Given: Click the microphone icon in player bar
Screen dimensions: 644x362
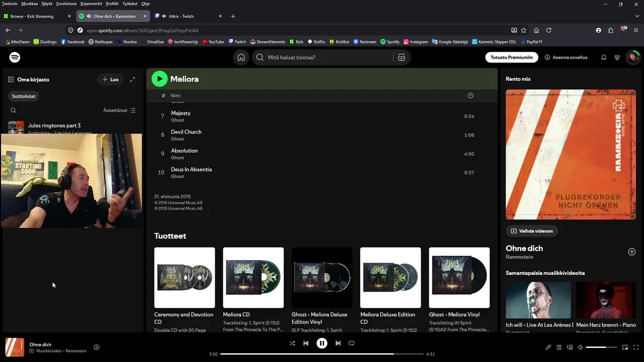Looking at the screenshot, I should [x=548, y=347].
